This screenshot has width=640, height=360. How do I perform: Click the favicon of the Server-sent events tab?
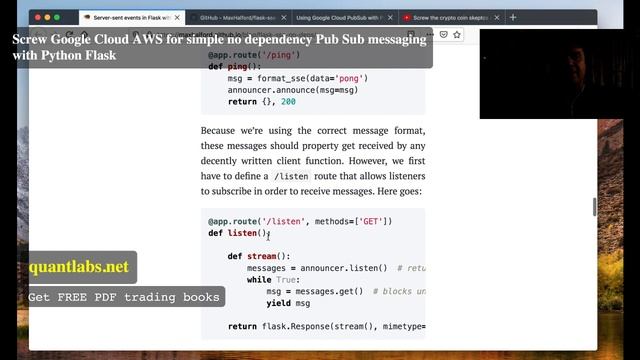point(87,18)
